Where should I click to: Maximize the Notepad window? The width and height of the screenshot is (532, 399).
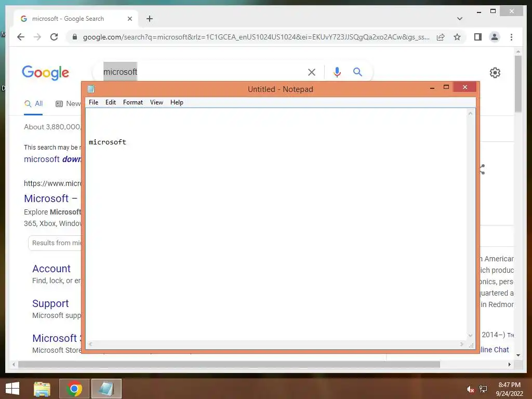click(x=446, y=87)
